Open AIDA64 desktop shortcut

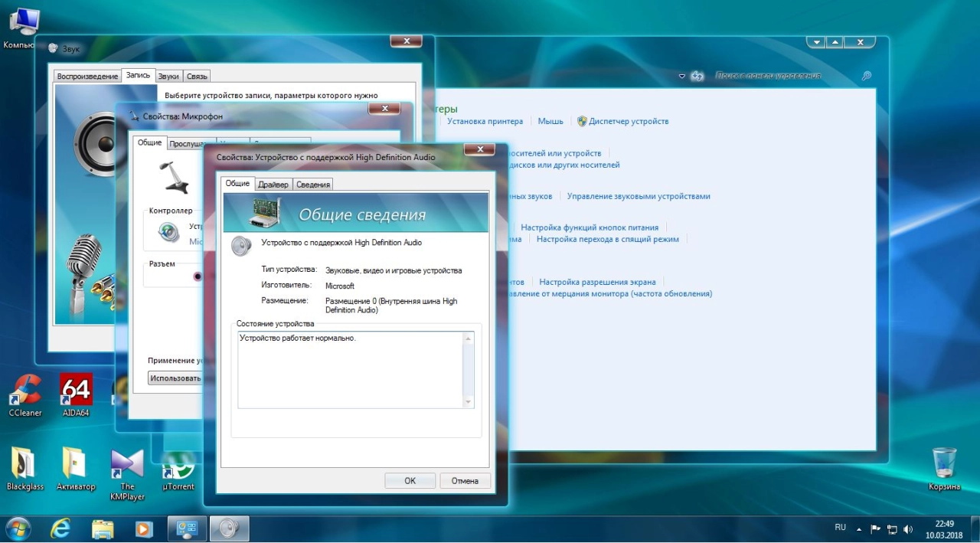tap(76, 394)
